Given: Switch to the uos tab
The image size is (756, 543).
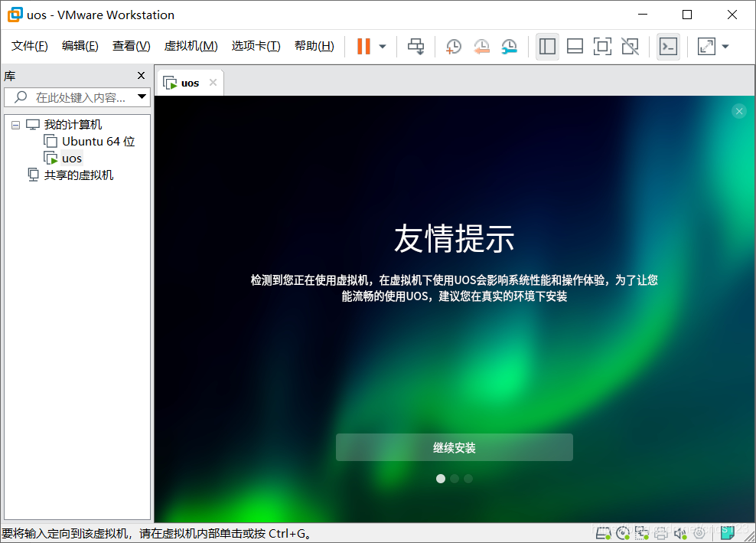Looking at the screenshot, I should (x=190, y=83).
